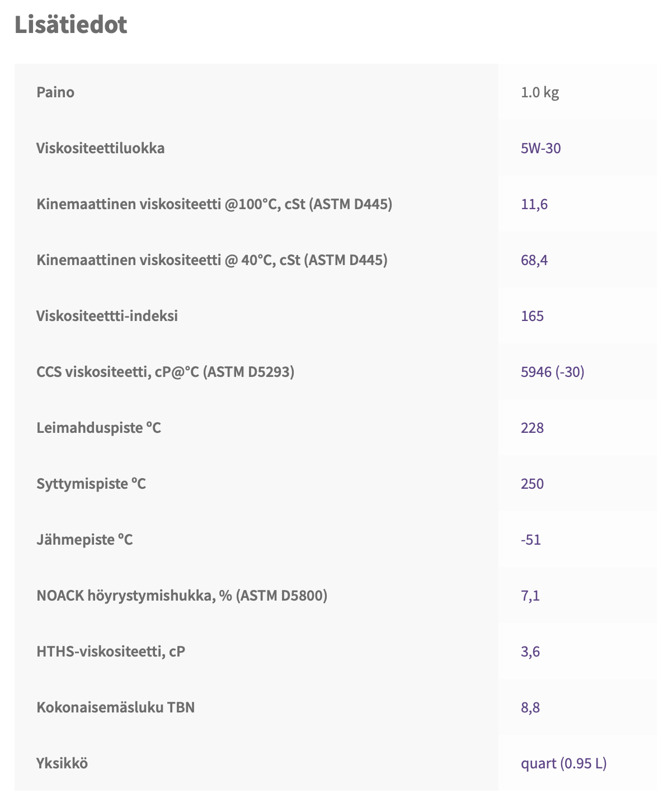
Task: Open the 3,6 HTHS viscosity link
Action: pyautogui.click(x=530, y=652)
